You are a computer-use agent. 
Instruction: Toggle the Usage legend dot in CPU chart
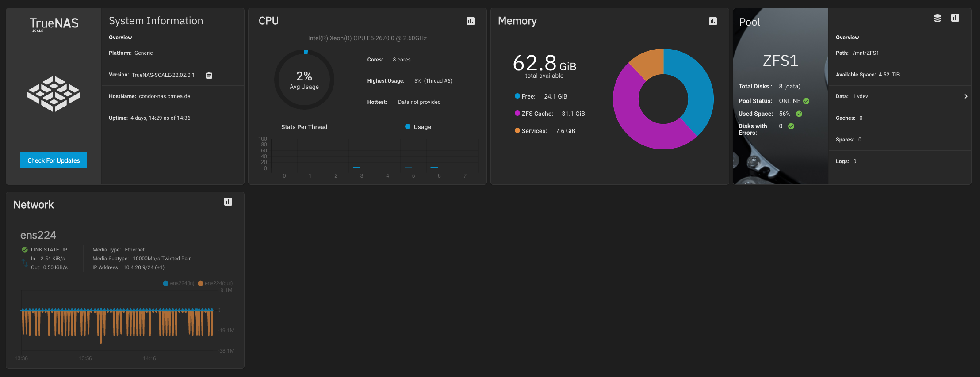tap(408, 127)
